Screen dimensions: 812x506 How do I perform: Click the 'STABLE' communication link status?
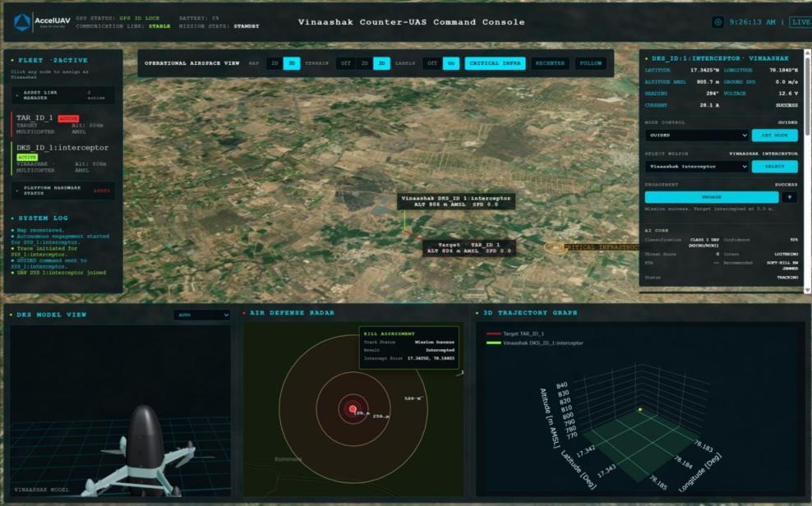(159, 25)
